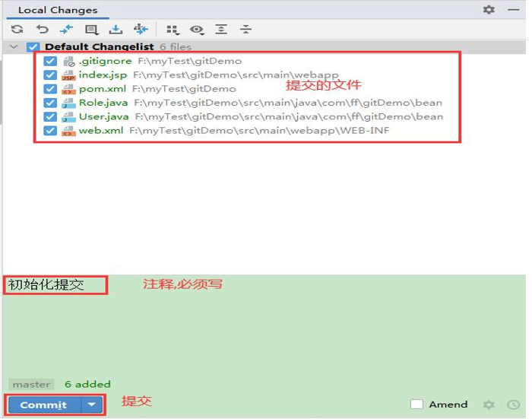Screen dimensions: 532x419
Task: Select the Role.java file row
Action: [264, 103]
